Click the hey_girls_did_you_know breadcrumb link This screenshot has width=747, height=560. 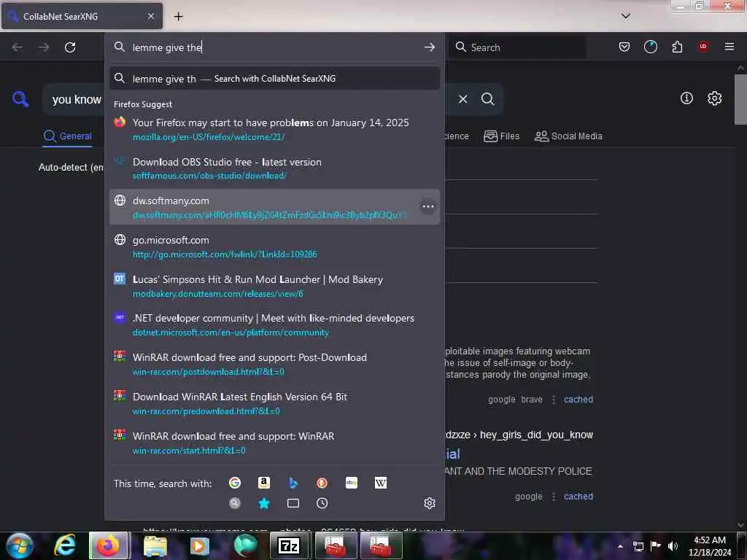point(536,435)
